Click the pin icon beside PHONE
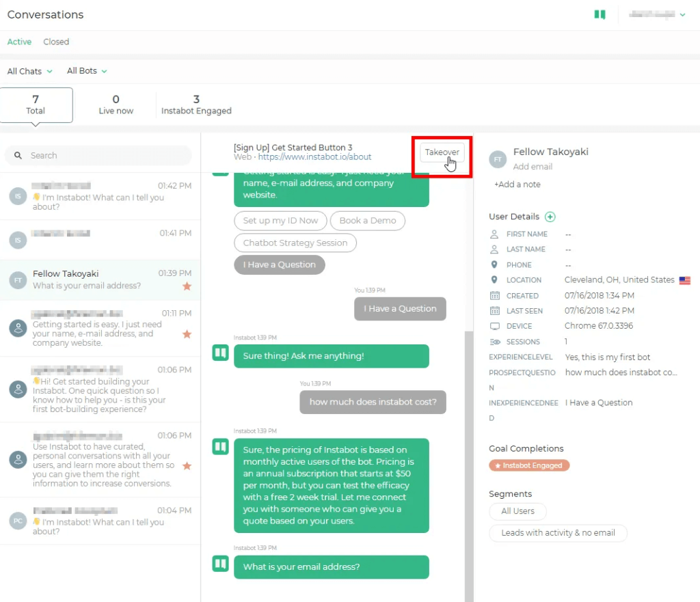 494,264
